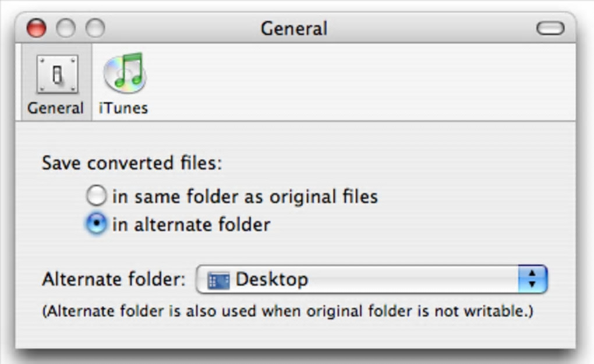Open the Alternate folder popup menu
Screen dimensions: 594x364
[x=372, y=280]
